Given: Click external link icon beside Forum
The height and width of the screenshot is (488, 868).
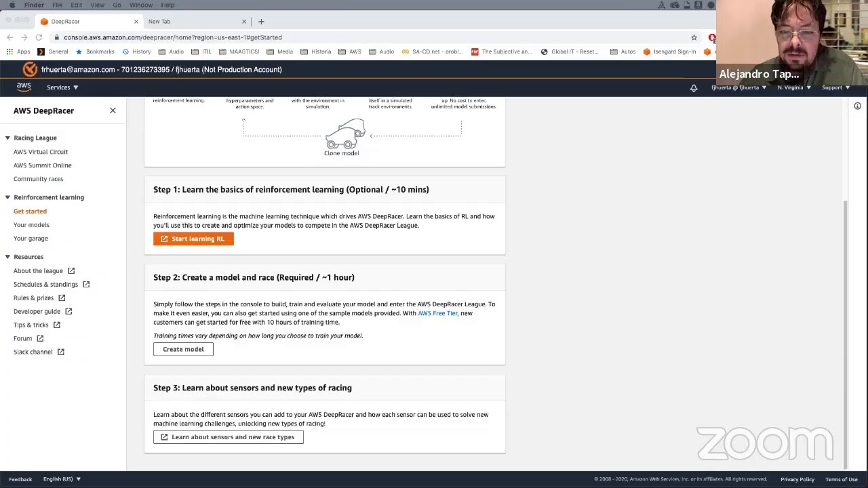Looking at the screenshot, I should coord(40,338).
